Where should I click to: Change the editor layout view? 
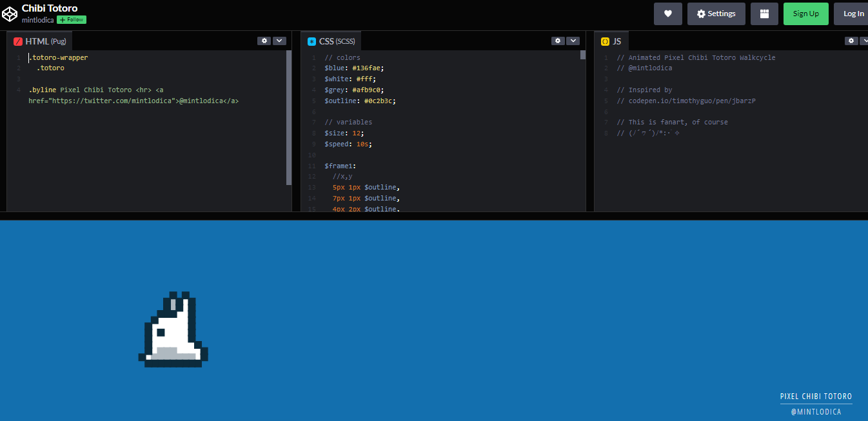click(764, 14)
